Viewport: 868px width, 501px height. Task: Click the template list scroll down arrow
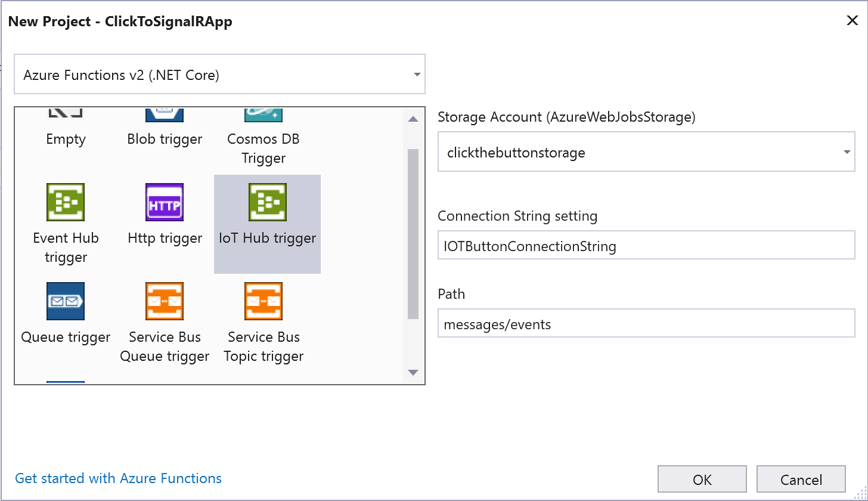413,373
